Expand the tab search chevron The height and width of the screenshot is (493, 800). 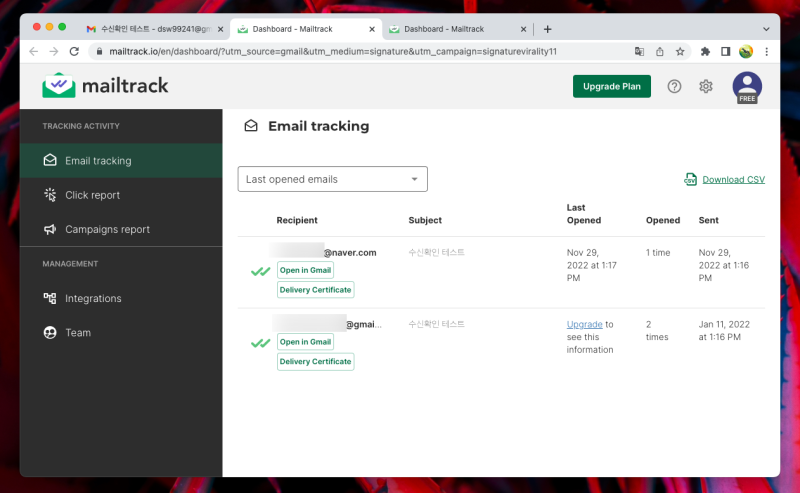click(x=766, y=29)
